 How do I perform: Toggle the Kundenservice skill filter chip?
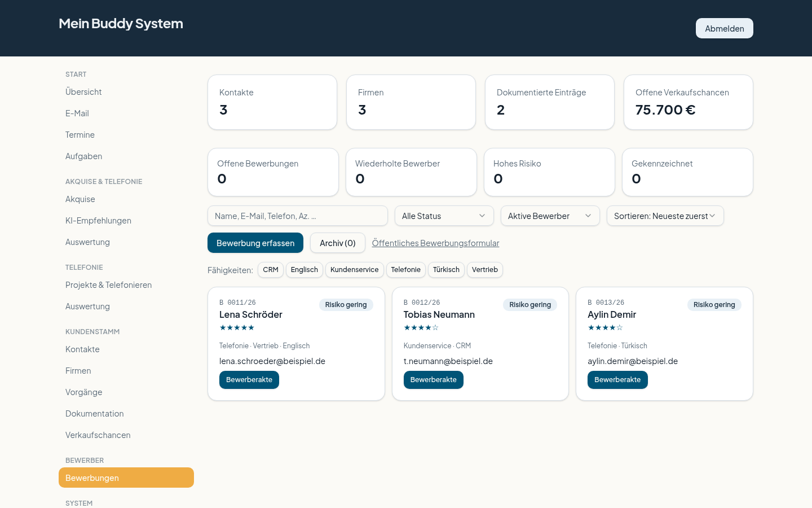tap(355, 270)
